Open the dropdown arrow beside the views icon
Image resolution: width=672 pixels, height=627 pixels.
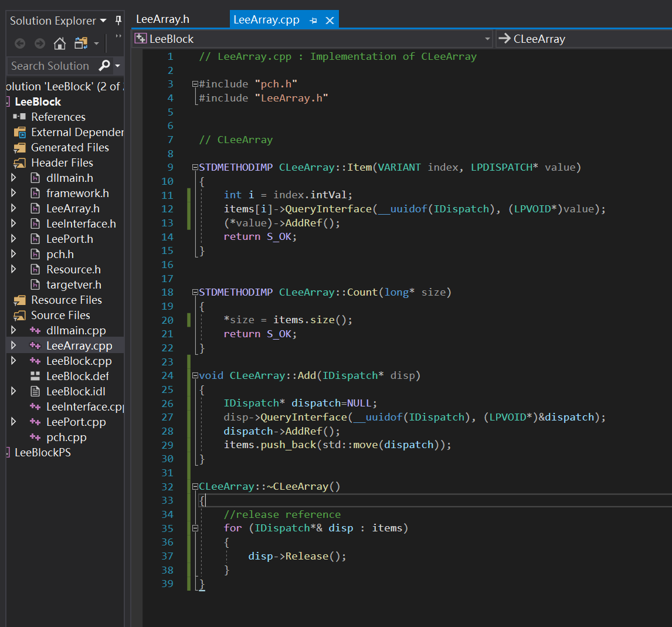click(96, 43)
